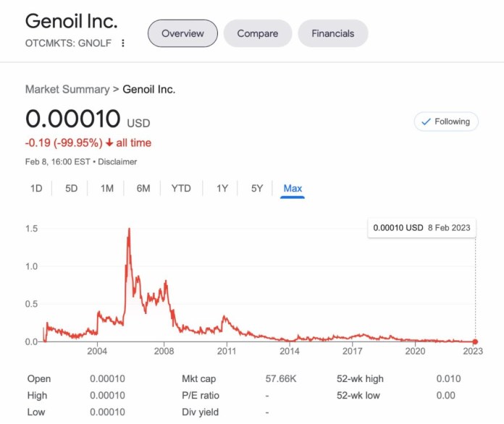Show the 5Y chart range
The height and width of the screenshot is (424, 504).
[257, 188]
